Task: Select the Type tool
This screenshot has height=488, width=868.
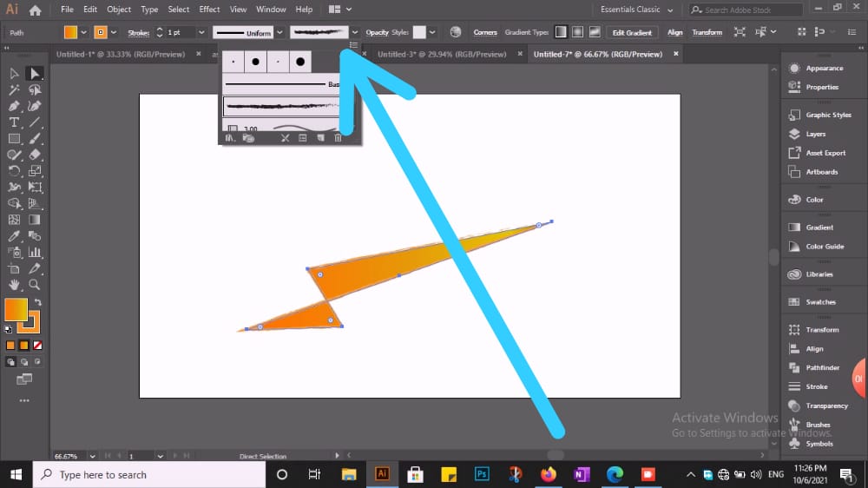Action: point(14,122)
